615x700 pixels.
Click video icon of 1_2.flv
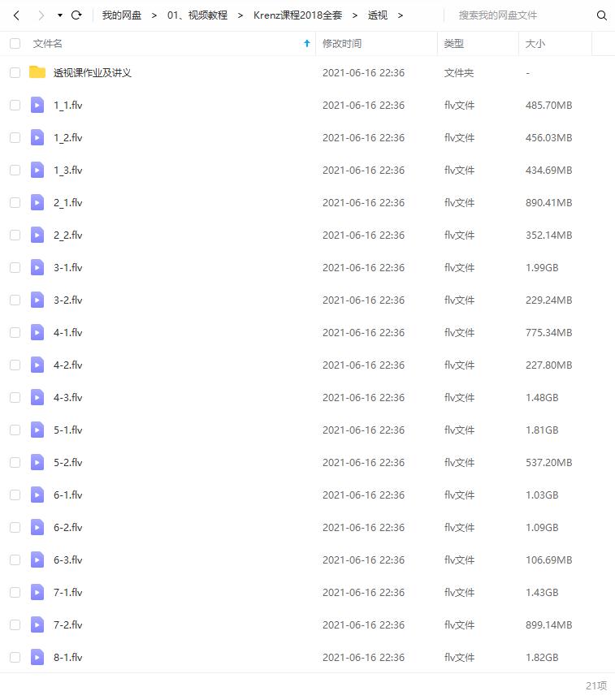pyautogui.click(x=37, y=137)
